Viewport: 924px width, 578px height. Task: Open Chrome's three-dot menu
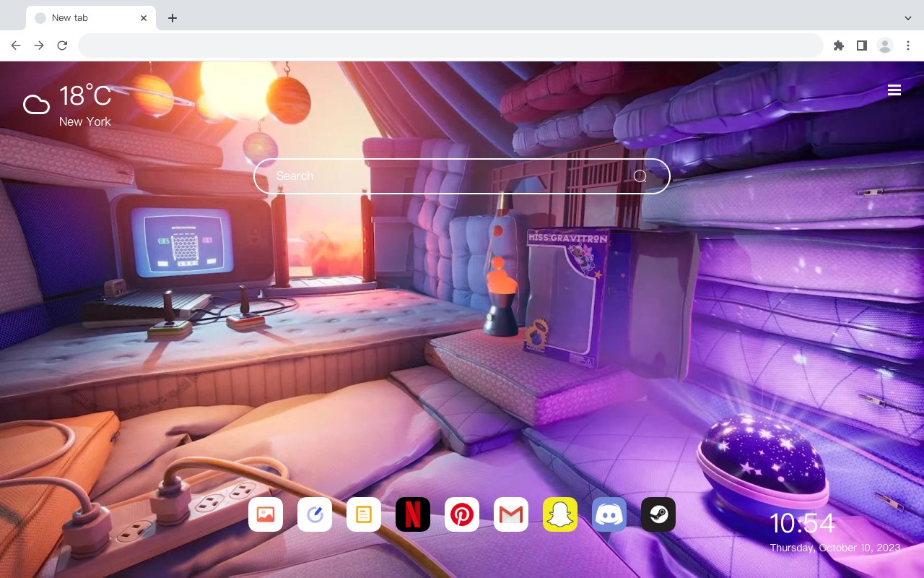coord(907,46)
